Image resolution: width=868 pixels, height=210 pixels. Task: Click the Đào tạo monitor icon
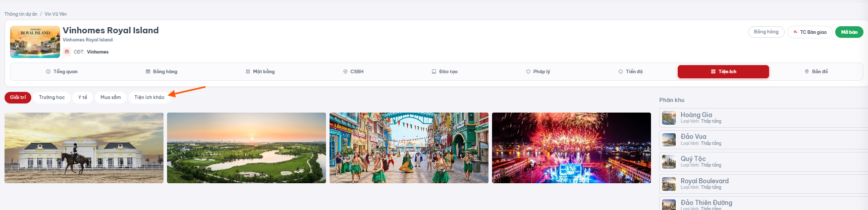[x=434, y=72]
